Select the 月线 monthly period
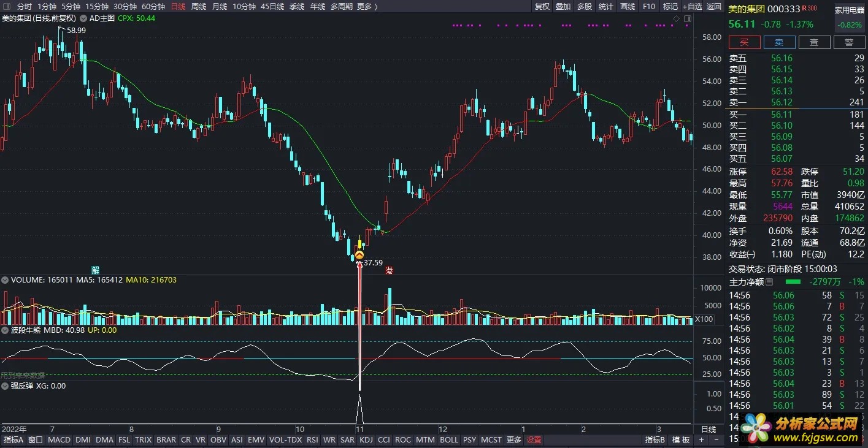The width and height of the screenshot is (868, 448). point(219,6)
